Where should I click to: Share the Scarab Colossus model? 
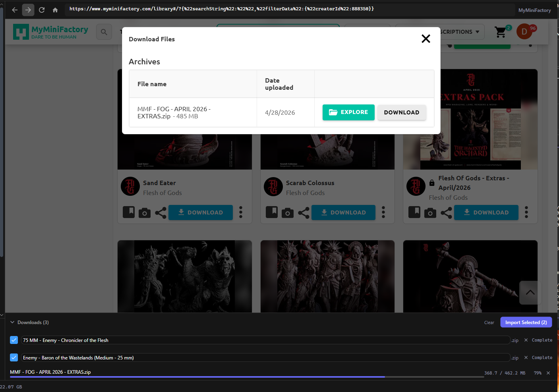(x=304, y=213)
